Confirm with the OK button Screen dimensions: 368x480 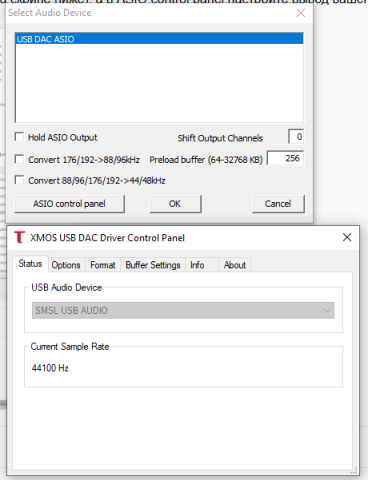(175, 204)
